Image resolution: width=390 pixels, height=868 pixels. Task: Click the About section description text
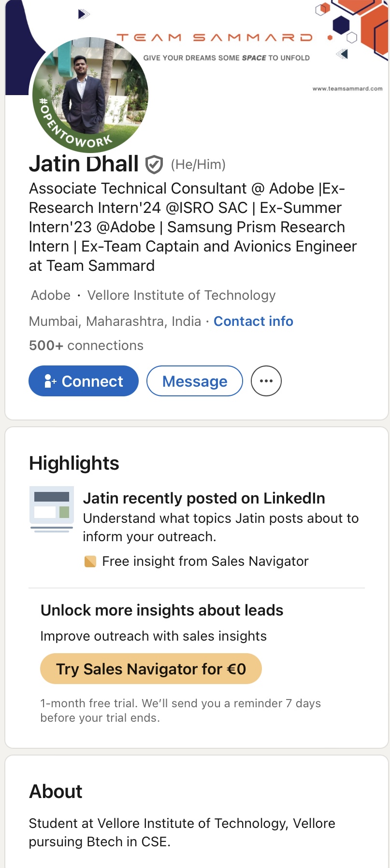(182, 832)
